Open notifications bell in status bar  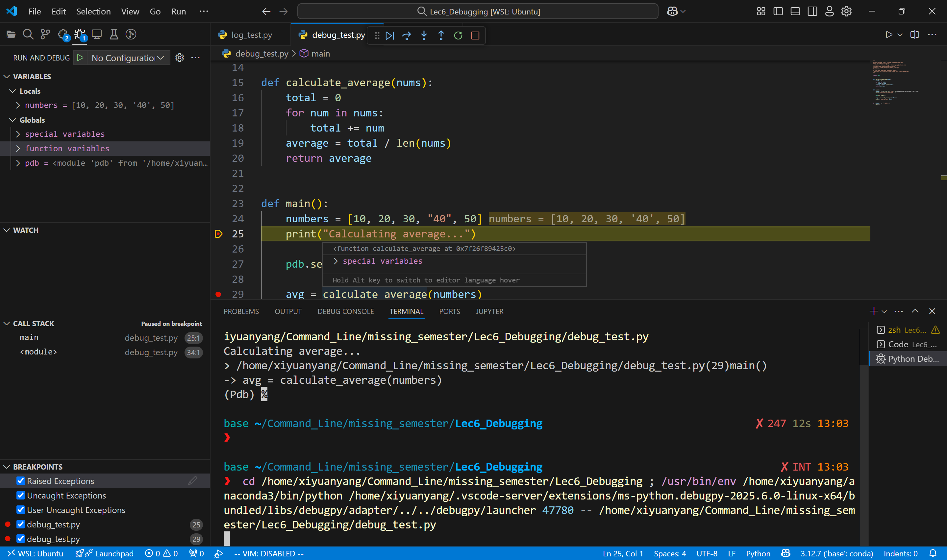[x=933, y=553]
